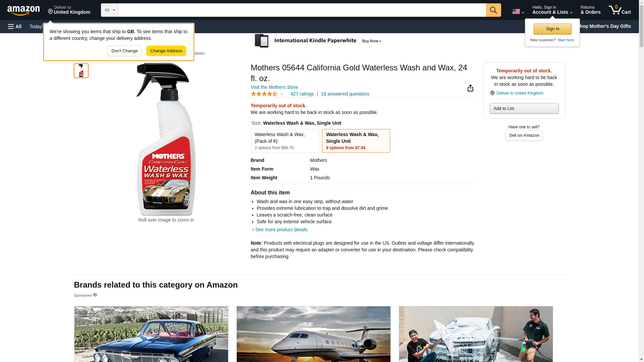Expand the language flag dropdown

(518, 11)
